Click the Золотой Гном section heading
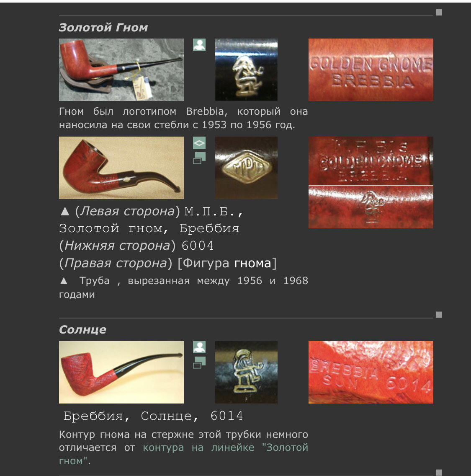The image size is (471, 476). [x=103, y=28]
